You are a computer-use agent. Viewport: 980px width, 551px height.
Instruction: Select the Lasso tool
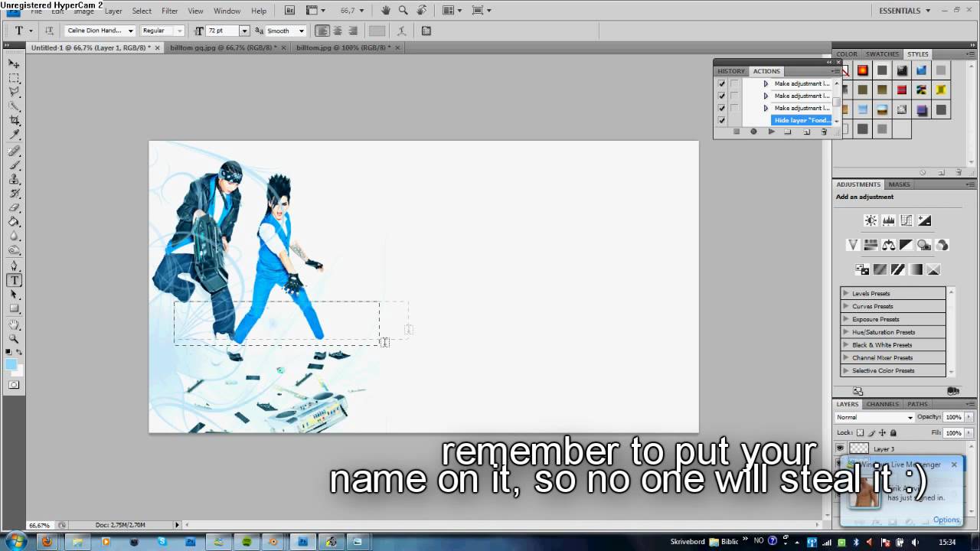[14, 92]
